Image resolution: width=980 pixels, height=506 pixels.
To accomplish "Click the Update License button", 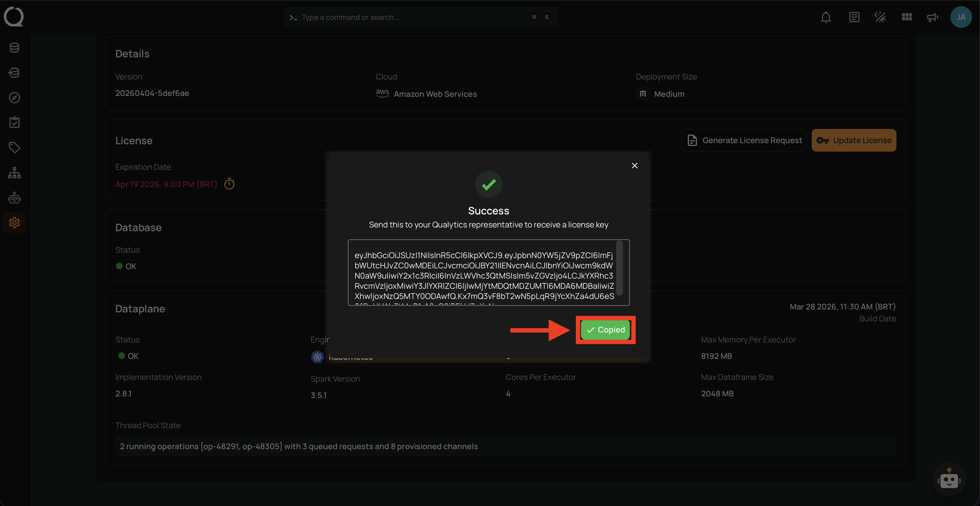I will 854,140.
